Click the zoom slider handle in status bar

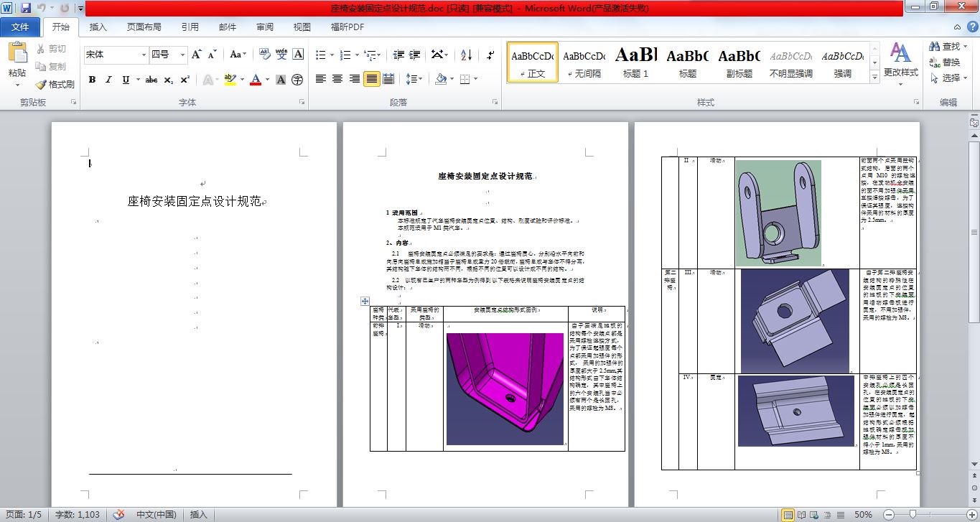point(912,514)
